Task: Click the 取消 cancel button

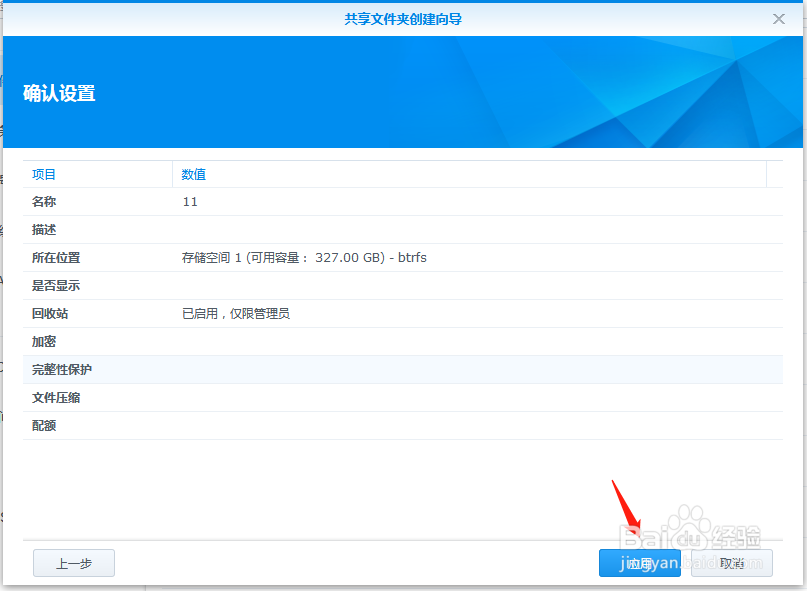Action: point(731,563)
